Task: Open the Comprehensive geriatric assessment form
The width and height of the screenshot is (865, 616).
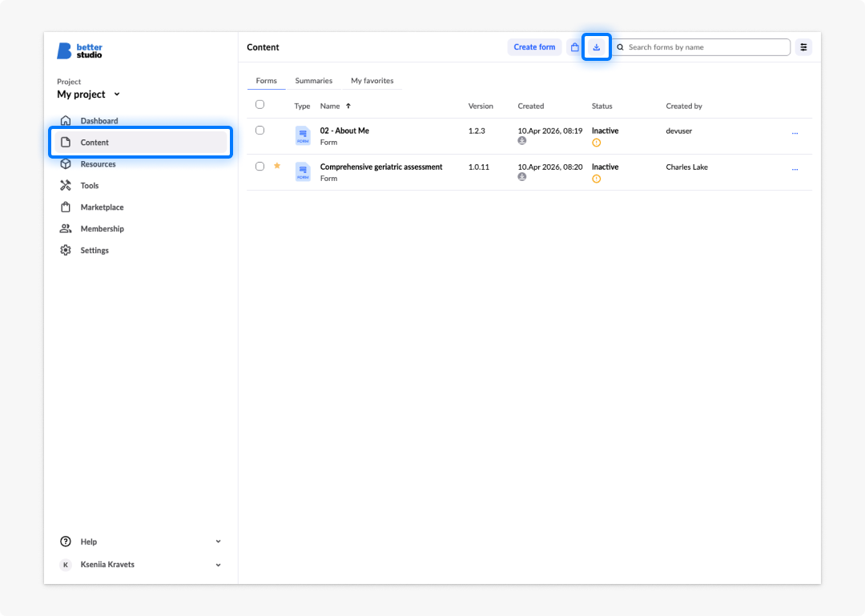Action: coord(381,167)
